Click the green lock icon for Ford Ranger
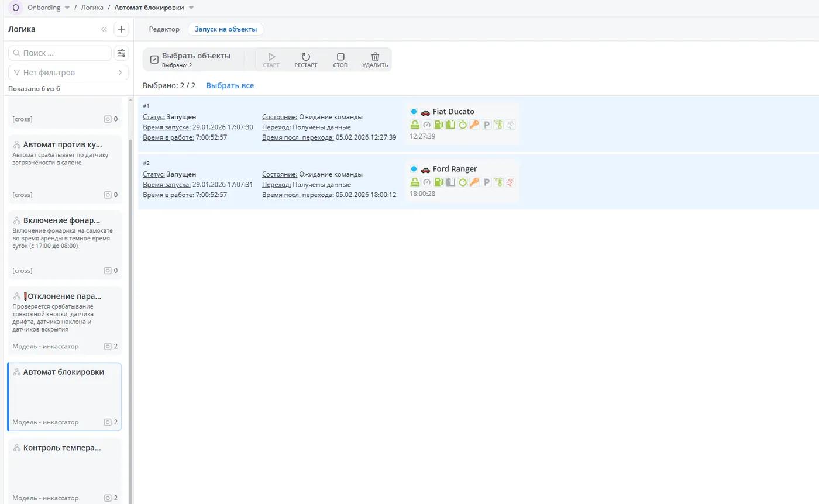819x504 pixels. pos(415,182)
